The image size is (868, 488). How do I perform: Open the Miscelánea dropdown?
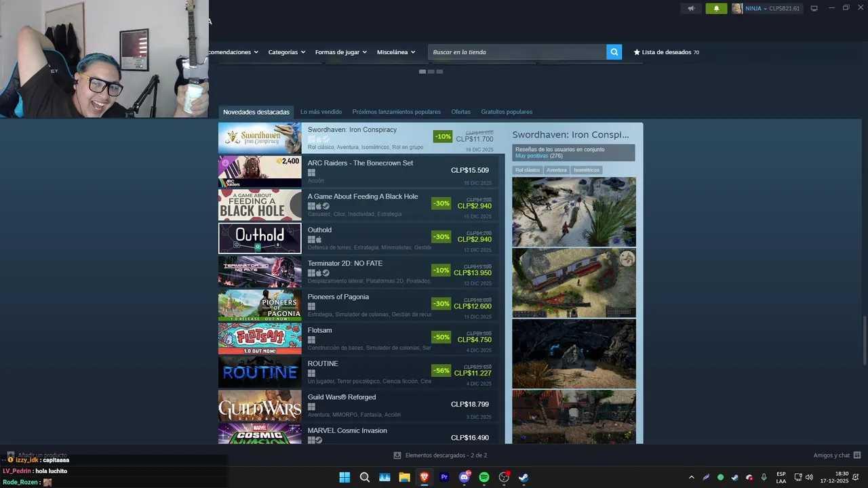397,52
